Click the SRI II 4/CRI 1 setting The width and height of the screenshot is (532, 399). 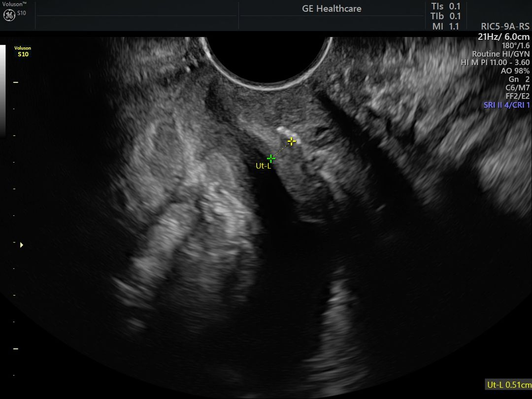point(506,105)
